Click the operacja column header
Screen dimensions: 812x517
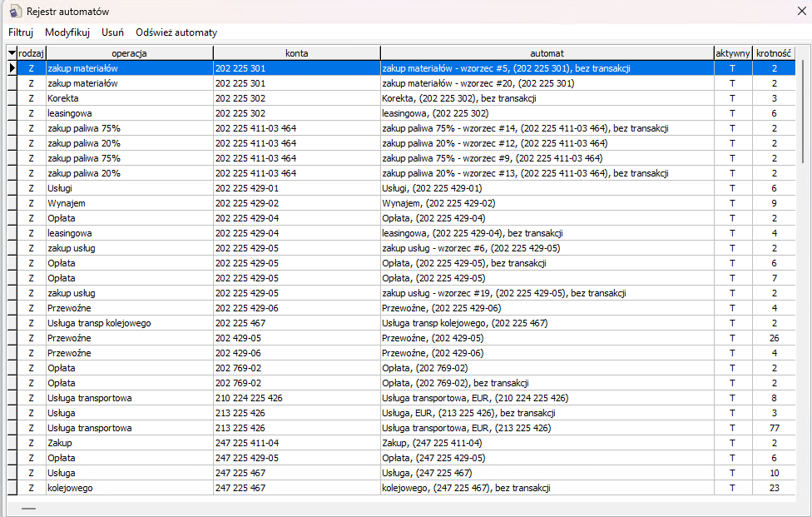(x=129, y=53)
